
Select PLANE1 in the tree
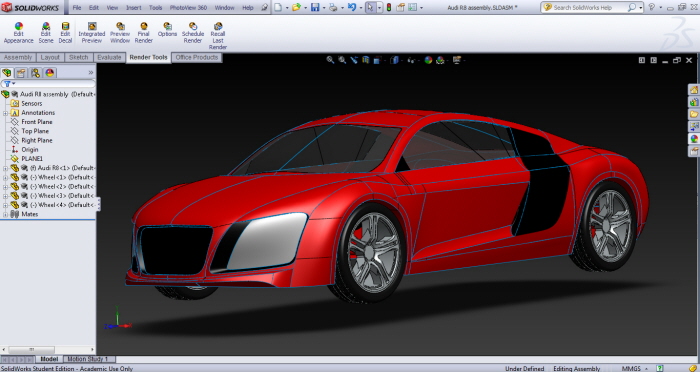(32, 159)
